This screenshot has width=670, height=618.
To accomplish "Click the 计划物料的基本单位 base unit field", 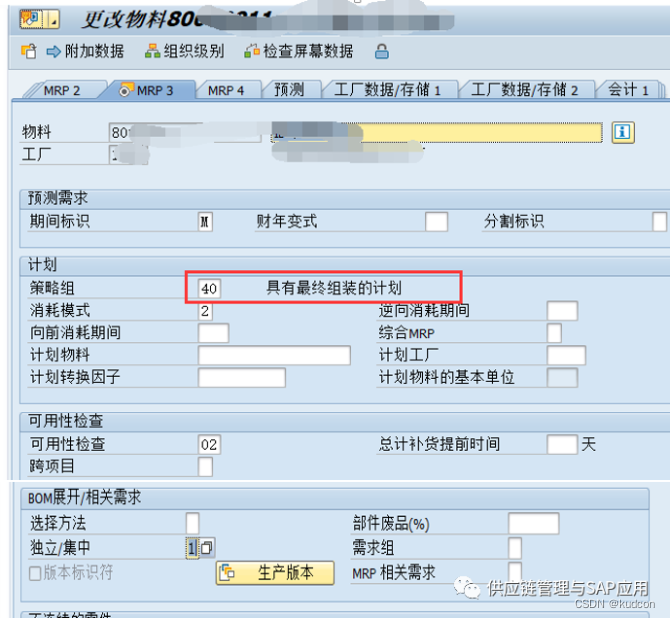I will [x=562, y=377].
